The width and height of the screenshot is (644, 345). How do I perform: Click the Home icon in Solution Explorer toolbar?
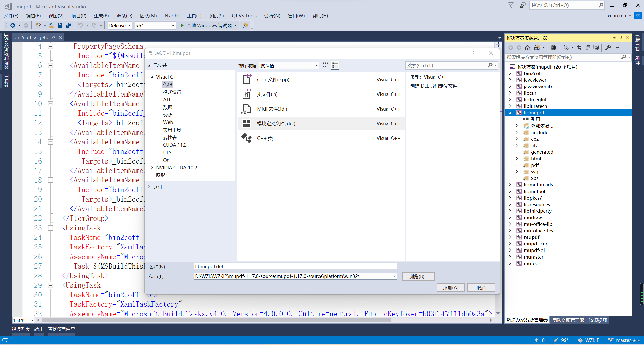click(528, 47)
